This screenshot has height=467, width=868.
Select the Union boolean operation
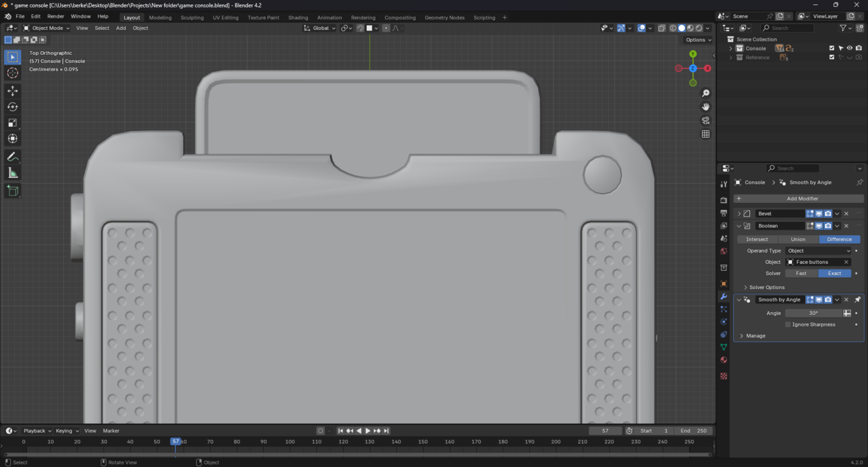(x=798, y=239)
